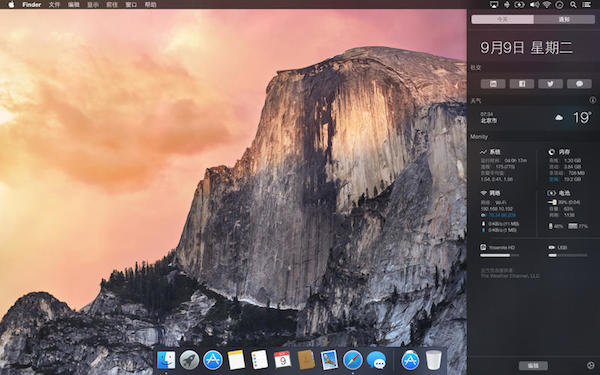The image size is (600, 375).
Task: Open Messages chat bubbles in Dock
Action: (377, 360)
